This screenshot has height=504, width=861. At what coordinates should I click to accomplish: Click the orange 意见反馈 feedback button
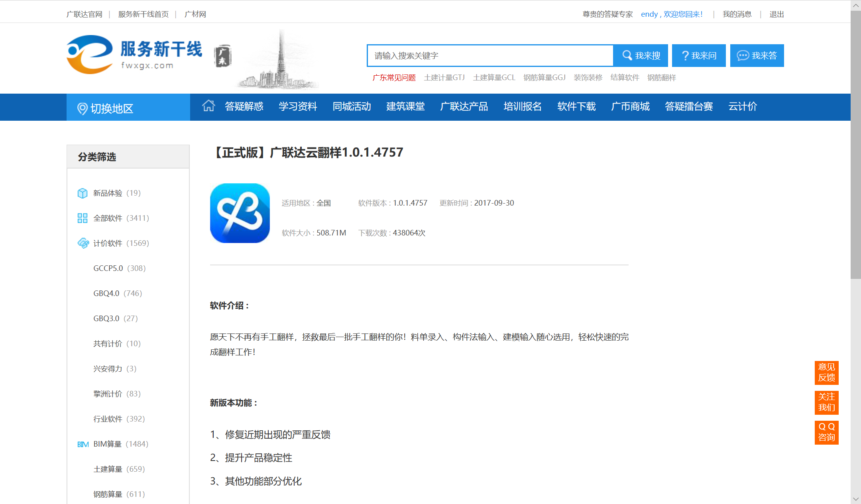826,373
